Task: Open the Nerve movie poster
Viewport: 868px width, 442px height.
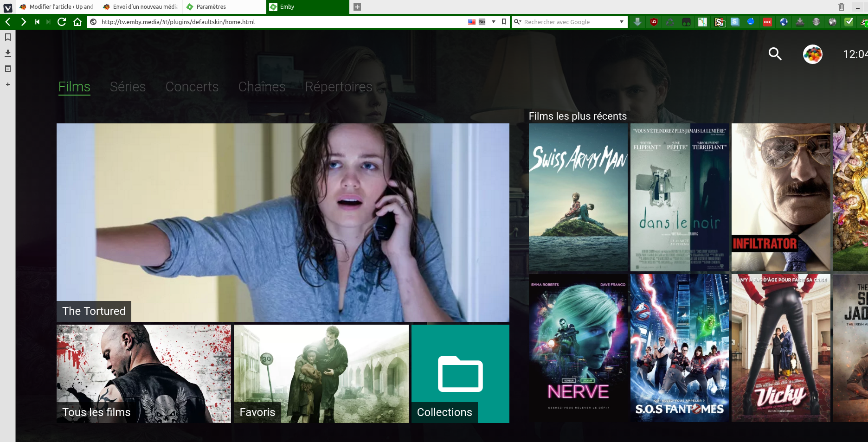Action: click(x=578, y=348)
